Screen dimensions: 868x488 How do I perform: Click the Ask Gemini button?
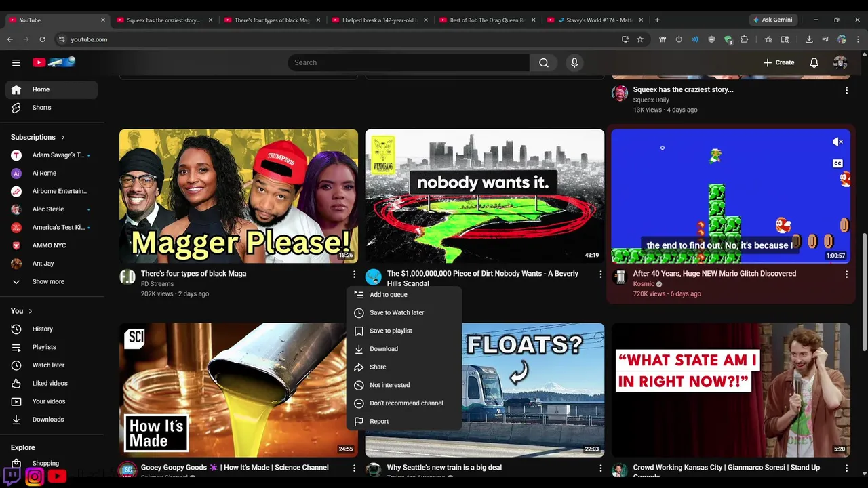click(772, 20)
